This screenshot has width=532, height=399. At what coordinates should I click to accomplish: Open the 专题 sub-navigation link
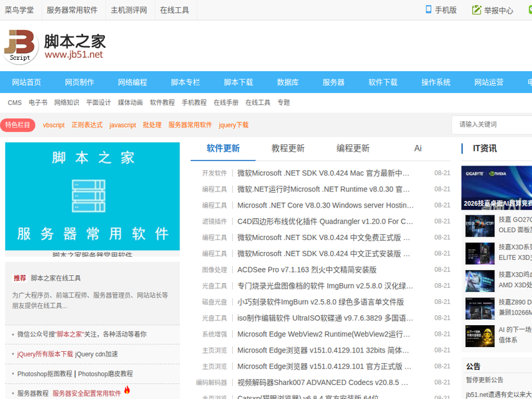point(284,102)
